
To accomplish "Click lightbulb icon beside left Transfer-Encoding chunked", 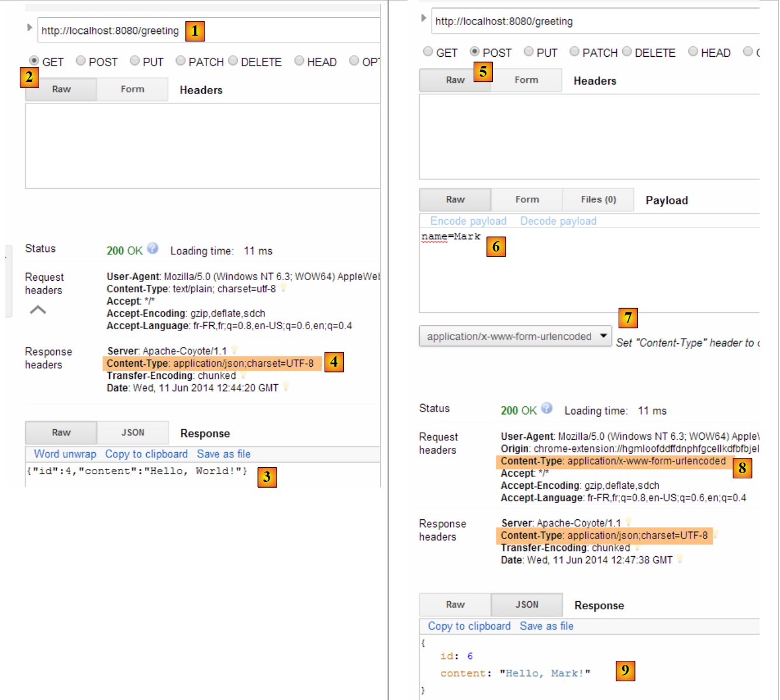I will click(x=243, y=375).
